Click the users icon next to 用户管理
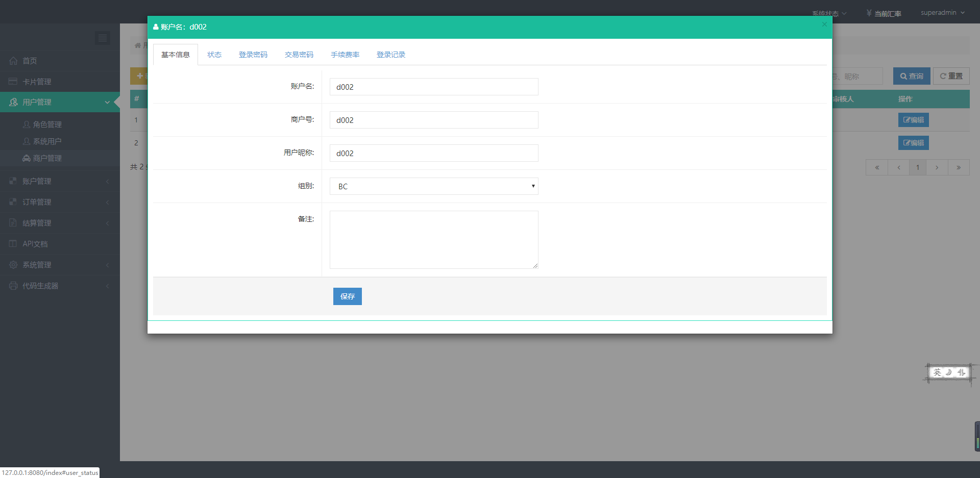Image resolution: width=980 pixels, height=478 pixels. click(13, 102)
